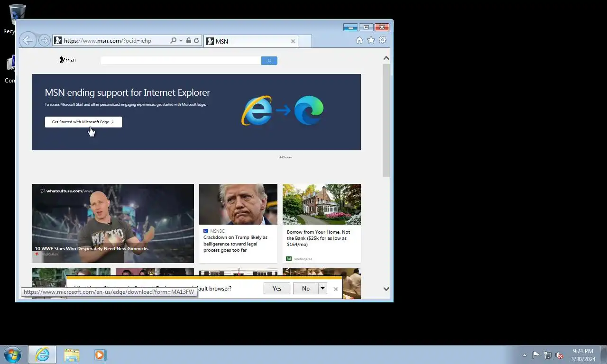Open Windows Explorer from taskbar
607x364 pixels.
[72, 355]
